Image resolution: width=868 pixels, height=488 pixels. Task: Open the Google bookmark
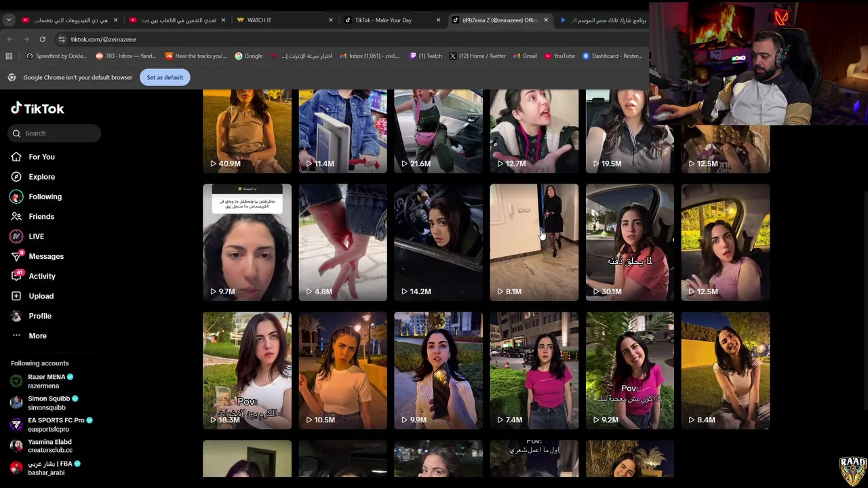249,56
